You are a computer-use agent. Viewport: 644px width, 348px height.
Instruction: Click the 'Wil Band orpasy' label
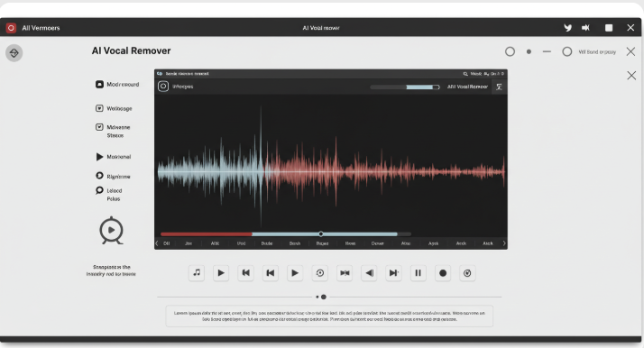point(597,52)
